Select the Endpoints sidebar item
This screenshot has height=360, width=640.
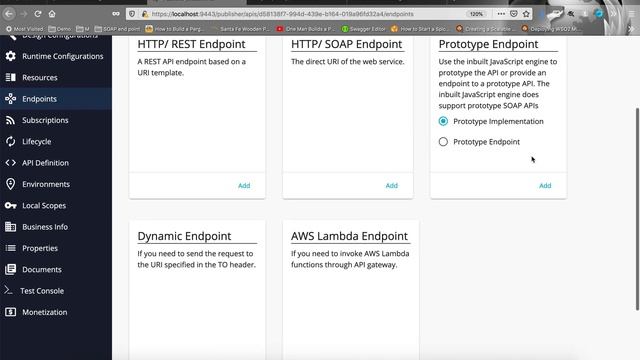pyautogui.click(x=56, y=99)
